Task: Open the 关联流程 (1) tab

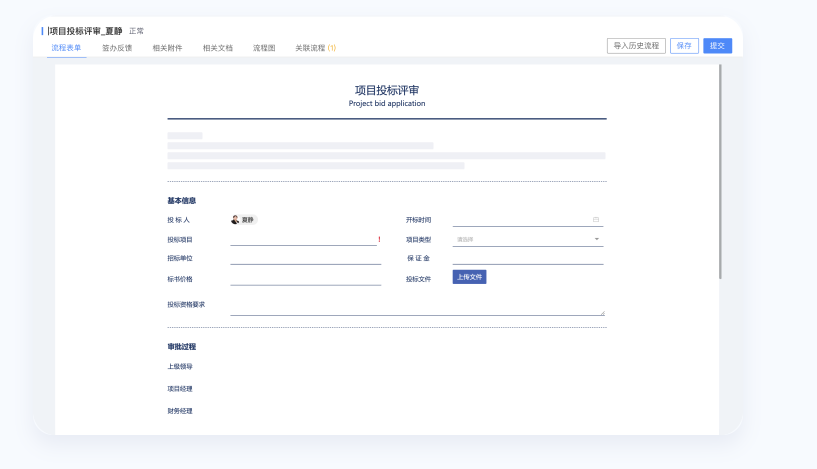Action: pos(315,47)
